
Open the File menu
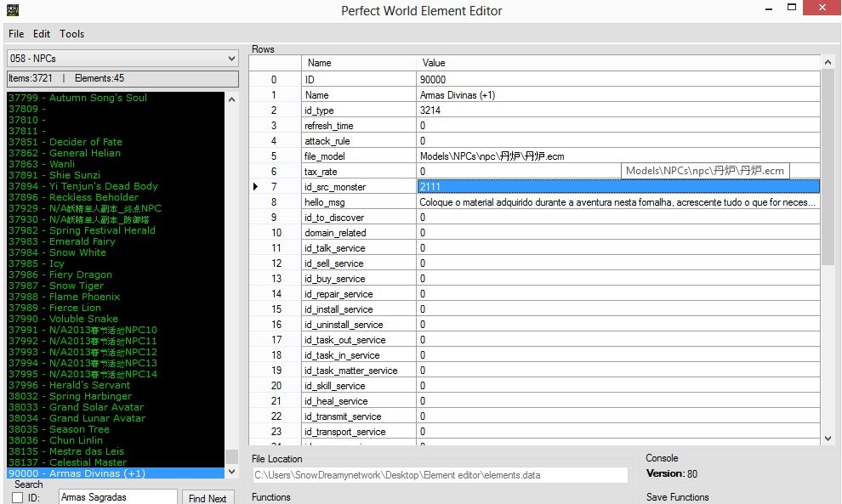pos(16,34)
